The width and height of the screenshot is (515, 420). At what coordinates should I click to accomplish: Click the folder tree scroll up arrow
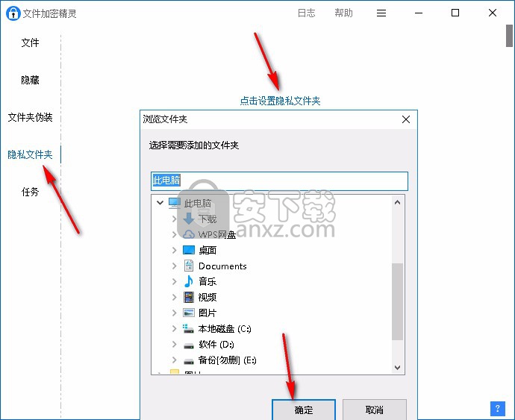coord(397,202)
